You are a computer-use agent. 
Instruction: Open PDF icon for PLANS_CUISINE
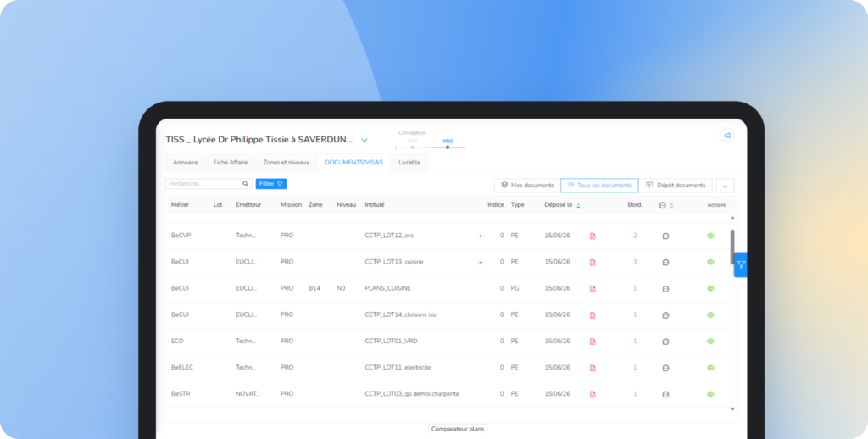click(593, 289)
